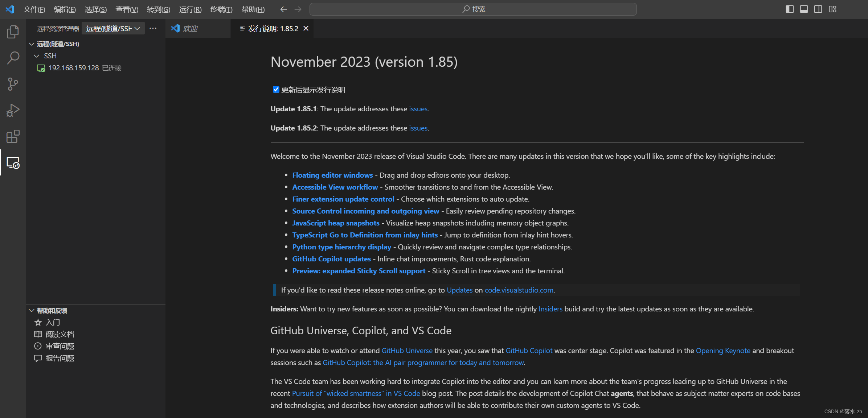Open JavaScript heap snapshots link
The width and height of the screenshot is (868, 418).
[x=336, y=223]
